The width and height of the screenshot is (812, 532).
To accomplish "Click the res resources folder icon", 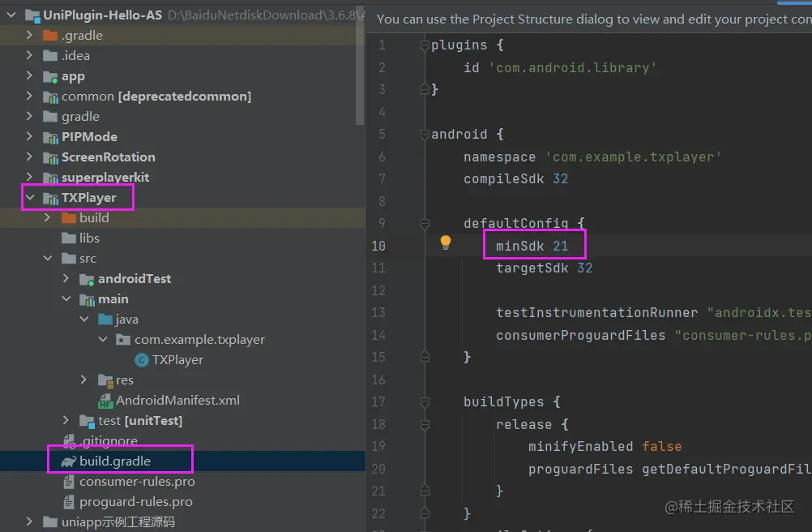I will (x=105, y=380).
